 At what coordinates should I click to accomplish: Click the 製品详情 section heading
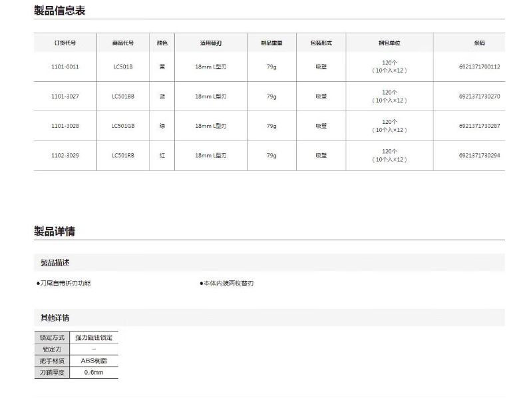[55, 231]
